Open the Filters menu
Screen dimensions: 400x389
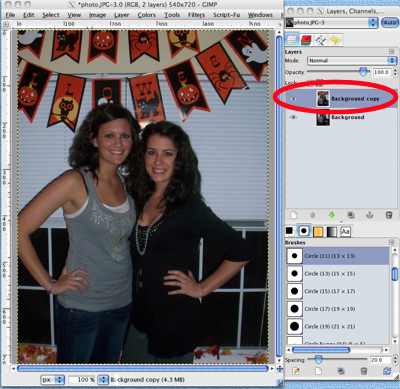click(x=196, y=15)
